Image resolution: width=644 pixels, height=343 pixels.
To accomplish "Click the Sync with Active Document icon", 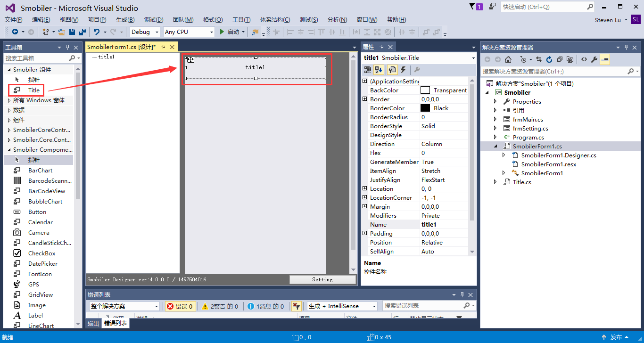I will (539, 59).
